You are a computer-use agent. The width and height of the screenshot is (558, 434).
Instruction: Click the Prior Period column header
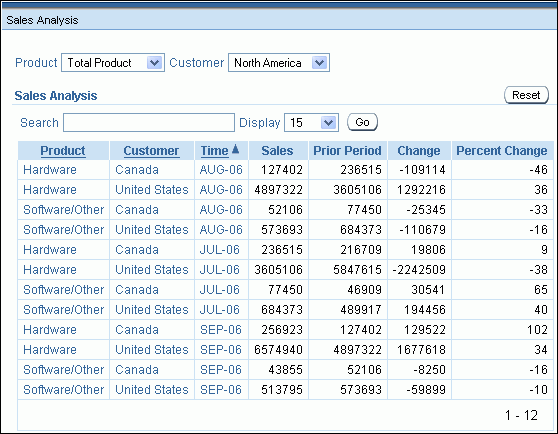[x=347, y=151]
